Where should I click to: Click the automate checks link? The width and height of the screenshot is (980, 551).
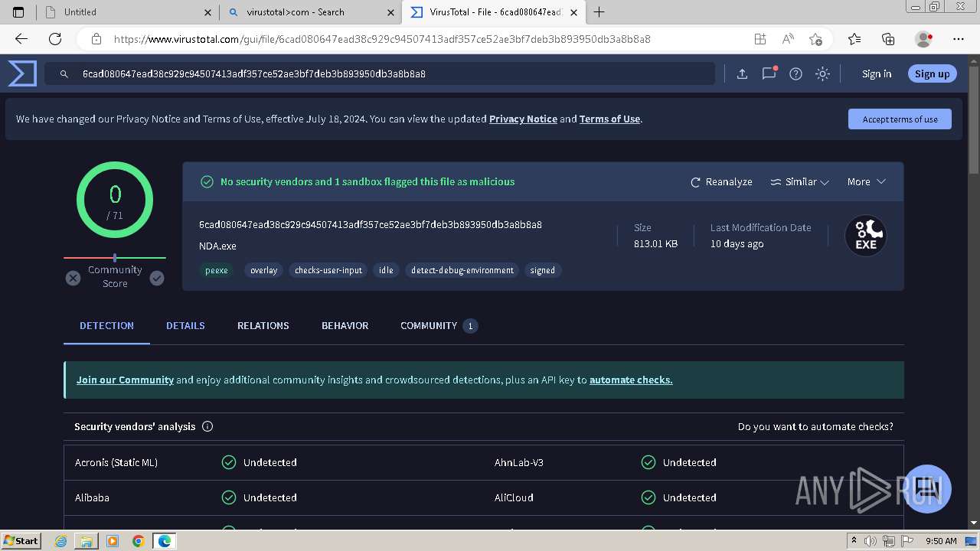click(x=631, y=380)
